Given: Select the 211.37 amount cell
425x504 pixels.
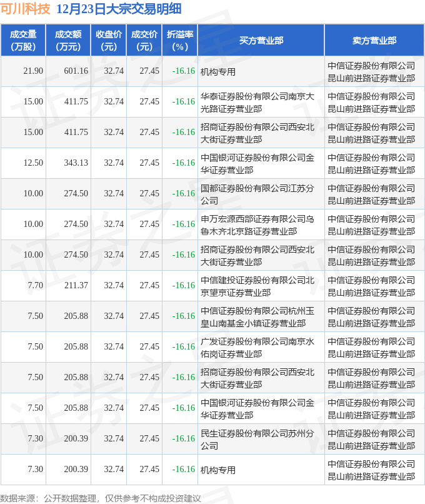Looking at the screenshot, I should tap(76, 286).
